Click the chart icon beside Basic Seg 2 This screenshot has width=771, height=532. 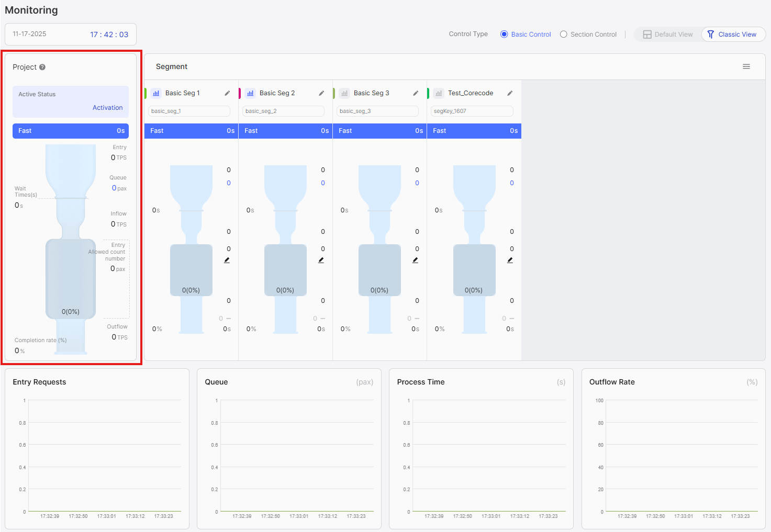[250, 93]
